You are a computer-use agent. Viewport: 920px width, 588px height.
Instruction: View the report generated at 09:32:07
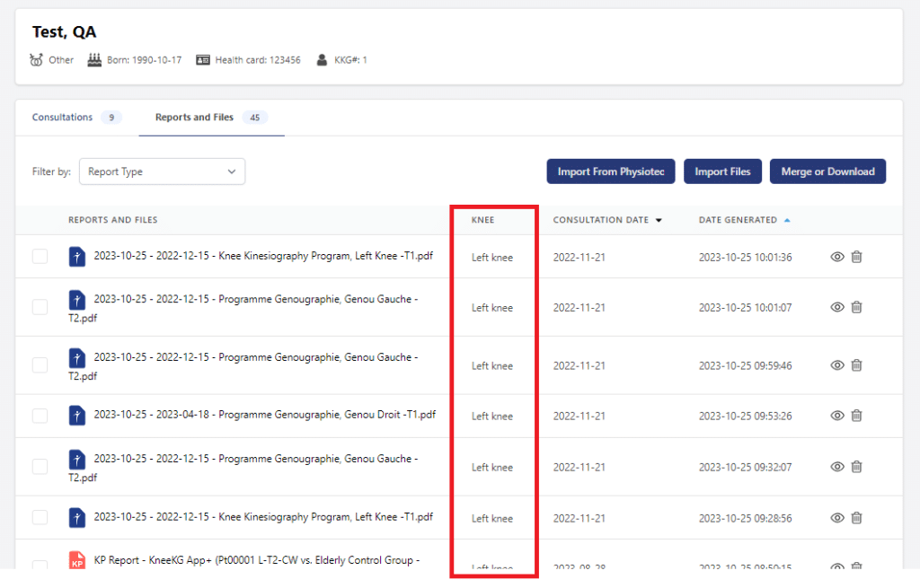tap(837, 467)
